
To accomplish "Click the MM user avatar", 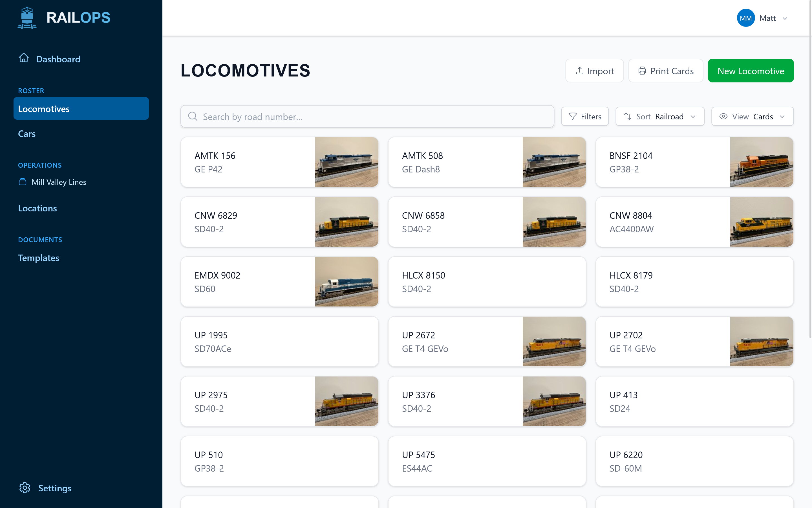I will coord(745,18).
